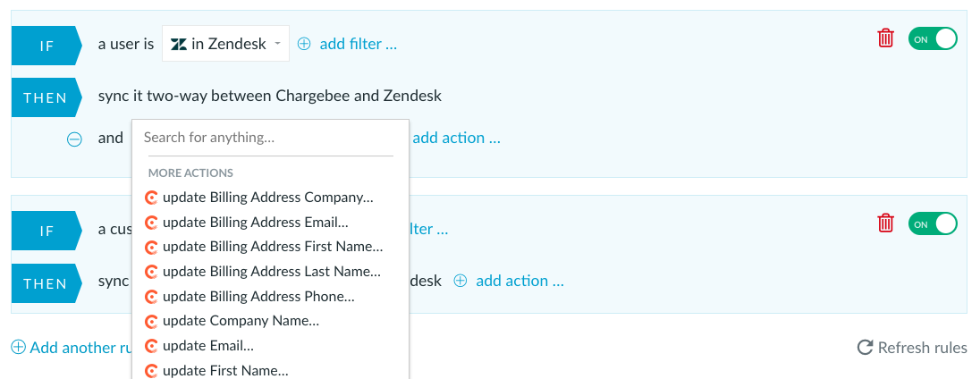This screenshot has height=379, width=980.
Task: Click the Refresh rules circular arrow icon
Action: click(x=865, y=347)
